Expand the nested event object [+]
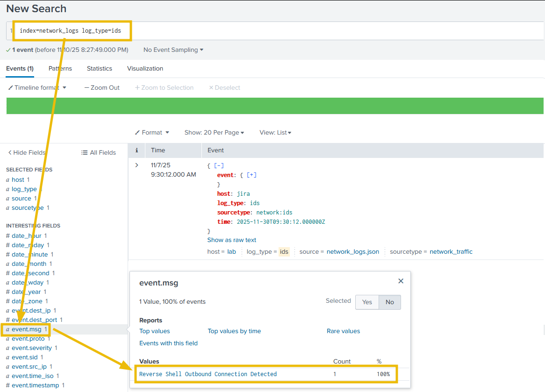Screen dimensions: 545x392 pyautogui.click(x=251, y=175)
